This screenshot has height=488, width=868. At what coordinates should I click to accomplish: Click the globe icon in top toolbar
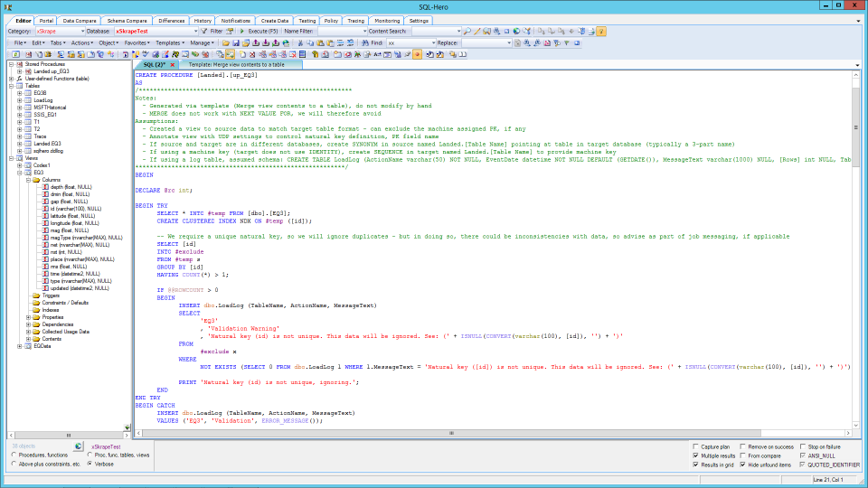(516, 31)
